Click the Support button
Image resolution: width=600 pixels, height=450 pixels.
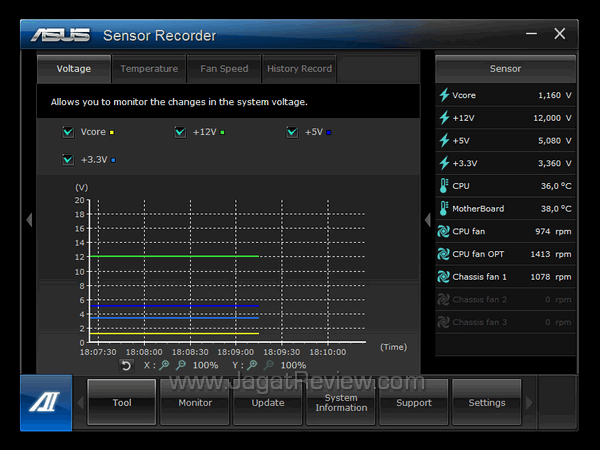click(414, 402)
